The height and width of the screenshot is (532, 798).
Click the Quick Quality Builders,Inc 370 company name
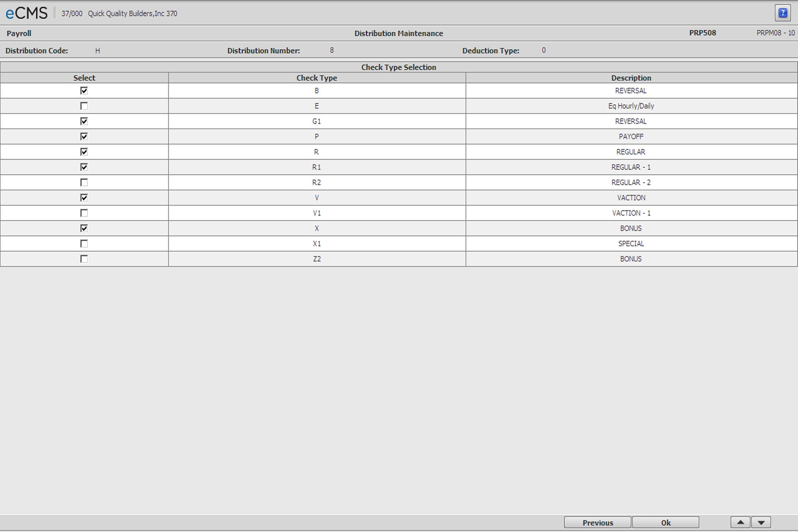132,13
